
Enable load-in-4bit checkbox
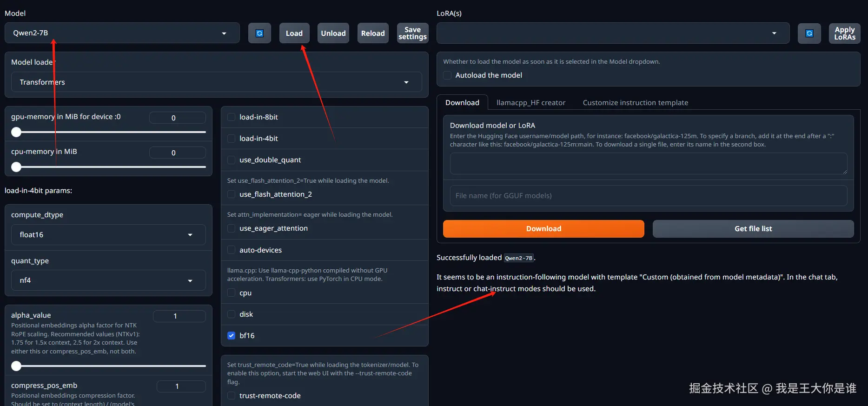231,139
